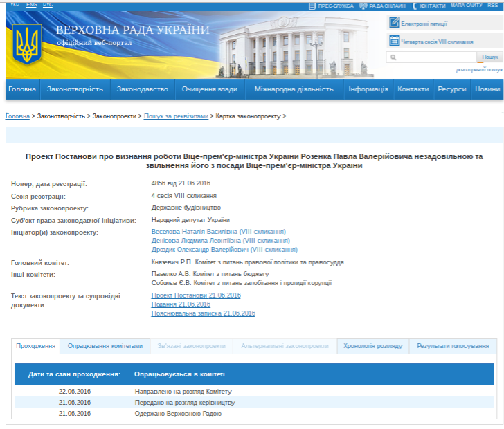Image resolution: width=504 pixels, height=429 pixels.
Task: Click the Rada Online broadcast icon
Action: point(363,6)
